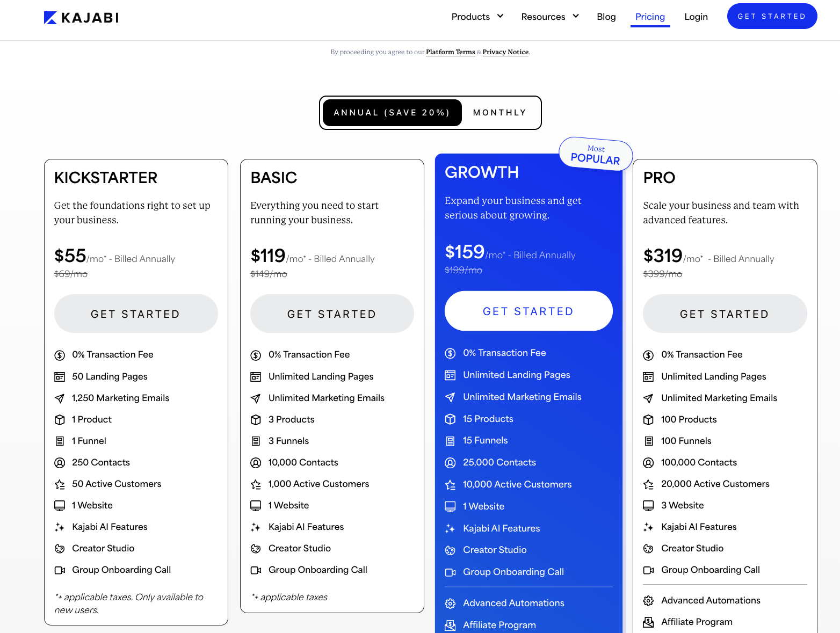Screen dimensions: 840x633
Task: Click the BASIC plan title
Action: tap(274, 178)
